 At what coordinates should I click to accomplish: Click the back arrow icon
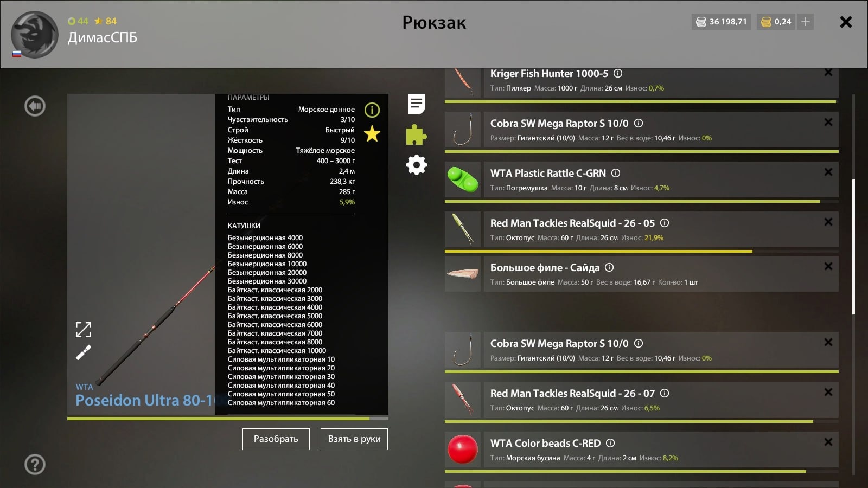tap(35, 106)
